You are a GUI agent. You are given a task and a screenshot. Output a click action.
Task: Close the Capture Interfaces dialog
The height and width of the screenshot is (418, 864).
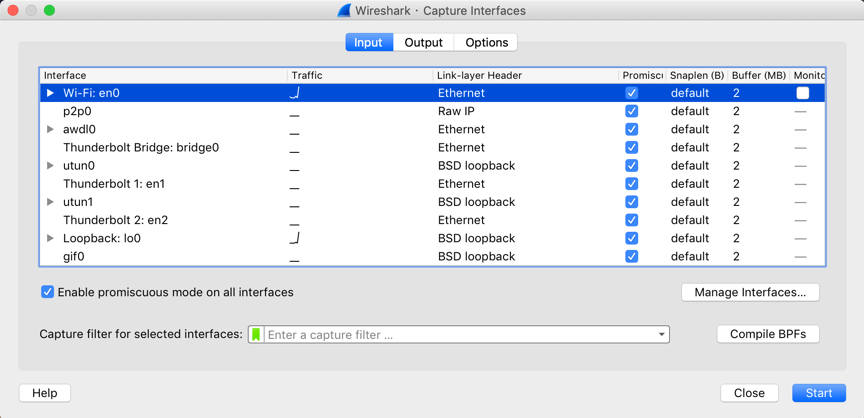pos(749,393)
